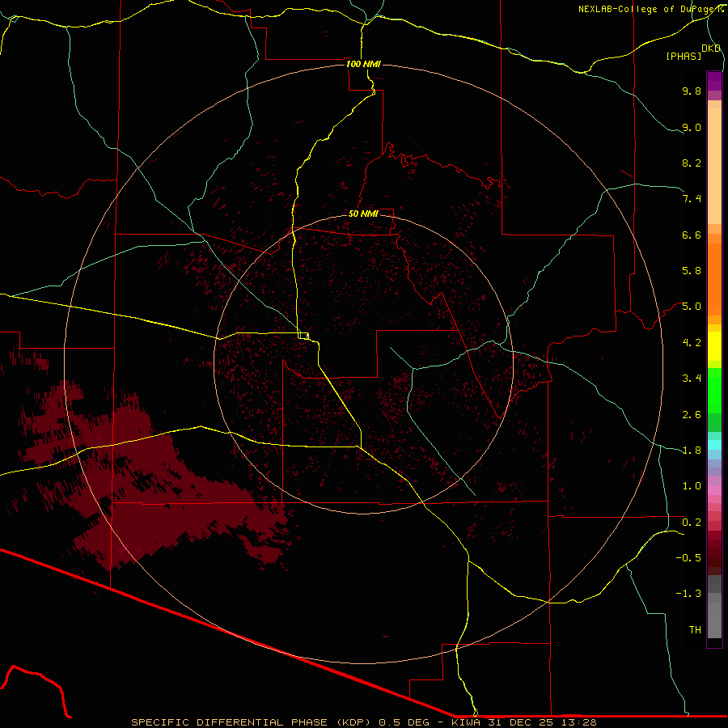Click the 31 DEC 25 date text

click(x=522, y=722)
